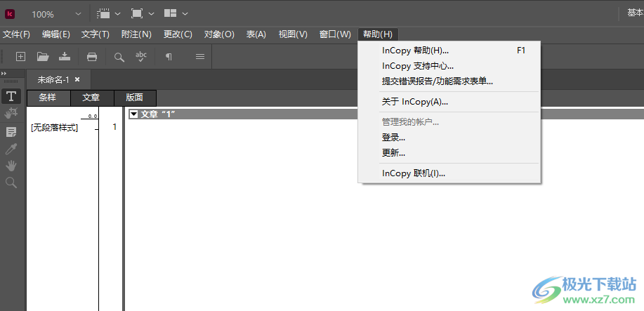Click the open folder icon
This screenshot has width=644, height=311.
(x=43, y=57)
